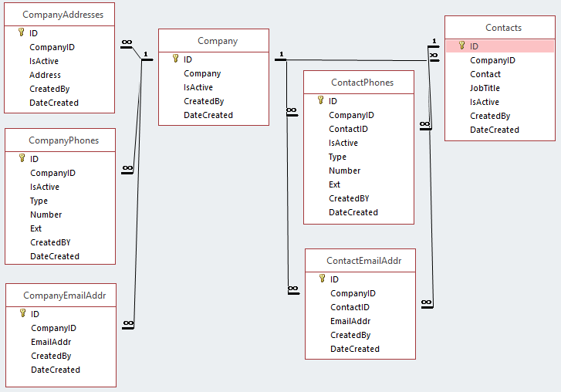This screenshot has width=561, height=392.
Task: Select Contact field in Contacts table
Action: 485,74
